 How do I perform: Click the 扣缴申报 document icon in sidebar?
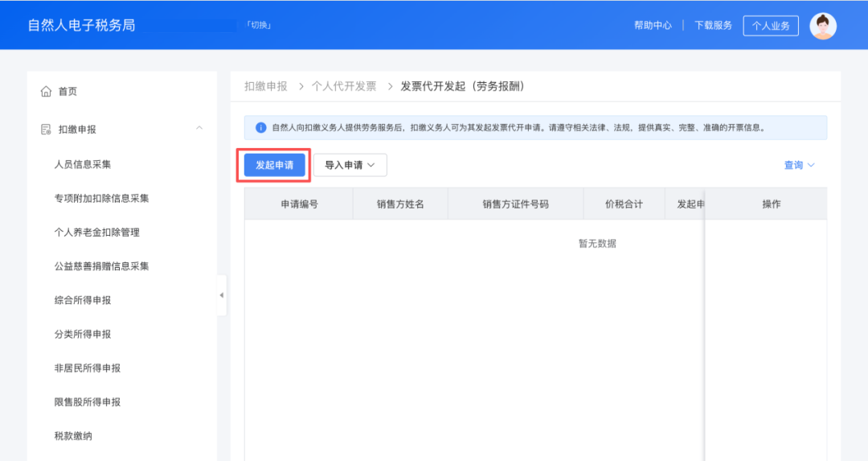pyautogui.click(x=46, y=130)
